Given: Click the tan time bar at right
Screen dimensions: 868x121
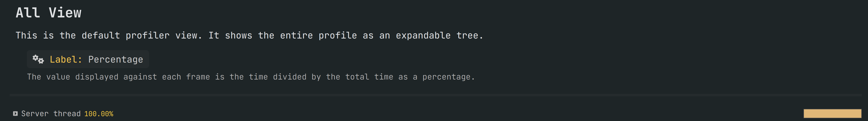Looking at the screenshot, I should tap(832, 114).
